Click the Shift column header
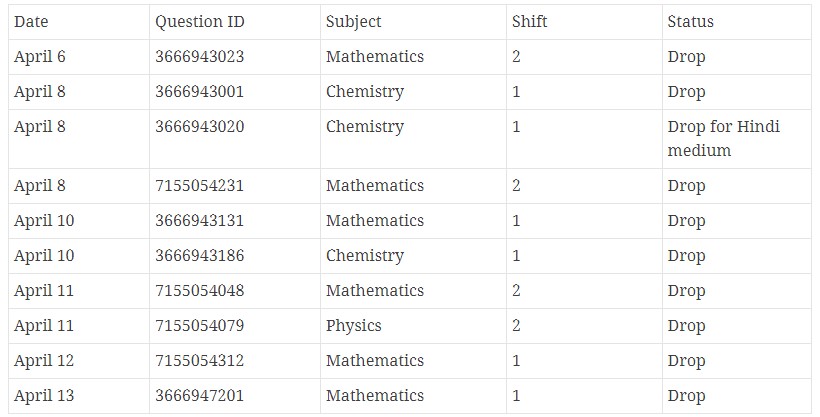 click(x=529, y=22)
